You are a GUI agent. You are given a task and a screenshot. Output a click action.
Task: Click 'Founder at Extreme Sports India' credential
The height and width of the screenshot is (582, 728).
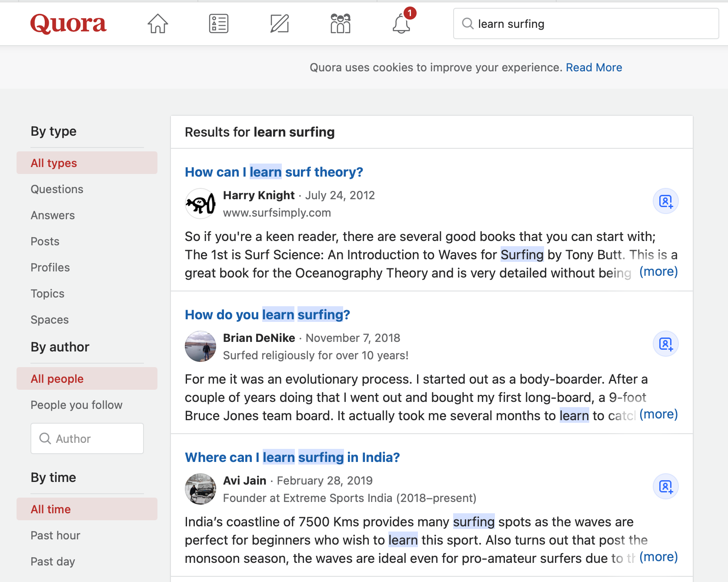point(350,498)
